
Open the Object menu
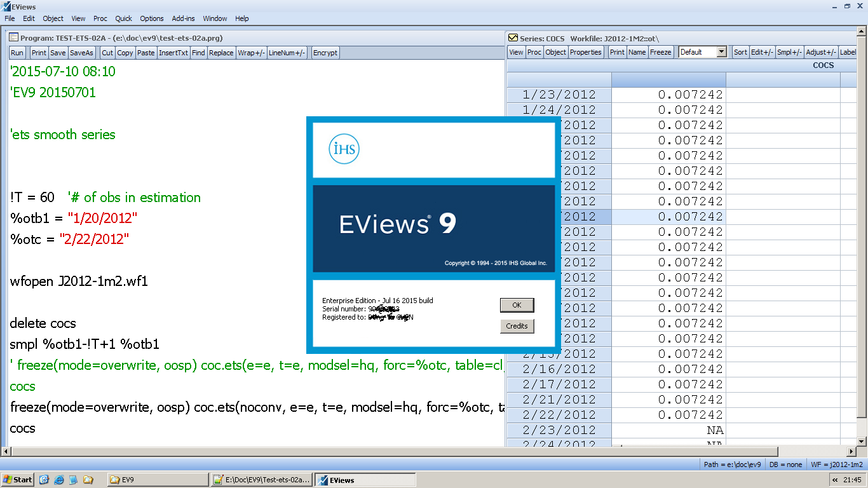[x=53, y=18]
